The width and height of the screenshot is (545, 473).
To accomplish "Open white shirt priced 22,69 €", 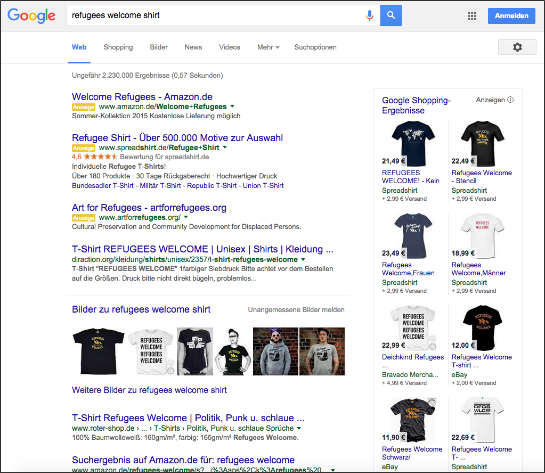I will pyautogui.click(x=482, y=419).
